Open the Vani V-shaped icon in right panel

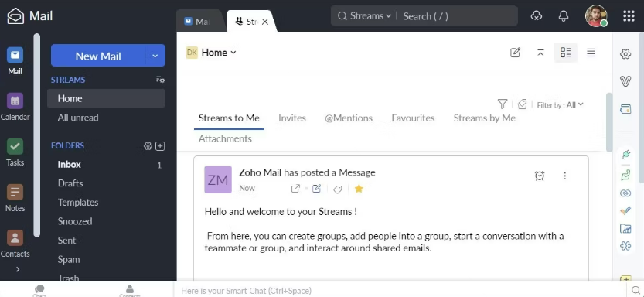pos(625,81)
